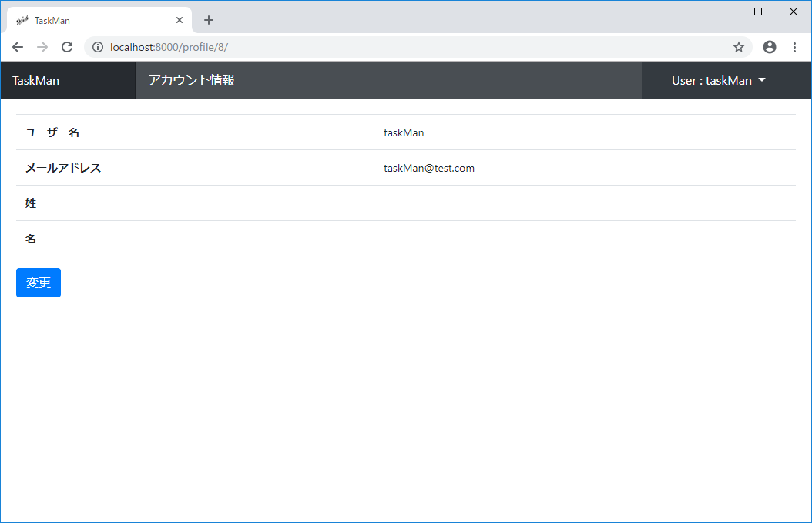Select the メールアドレス label
Viewport: 812px width, 523px height.
tap(63, 168)
